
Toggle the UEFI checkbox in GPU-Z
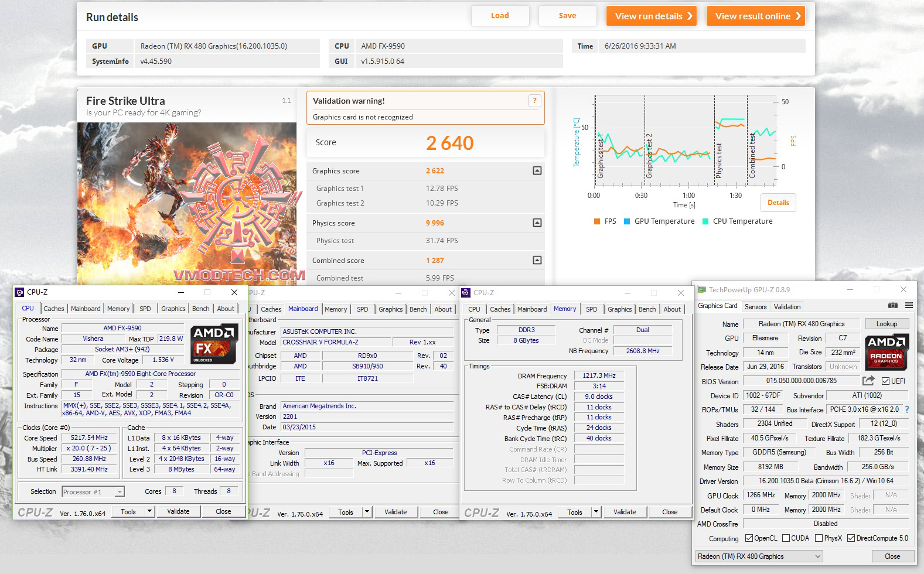pyautogui.click(x=886, y=381)
